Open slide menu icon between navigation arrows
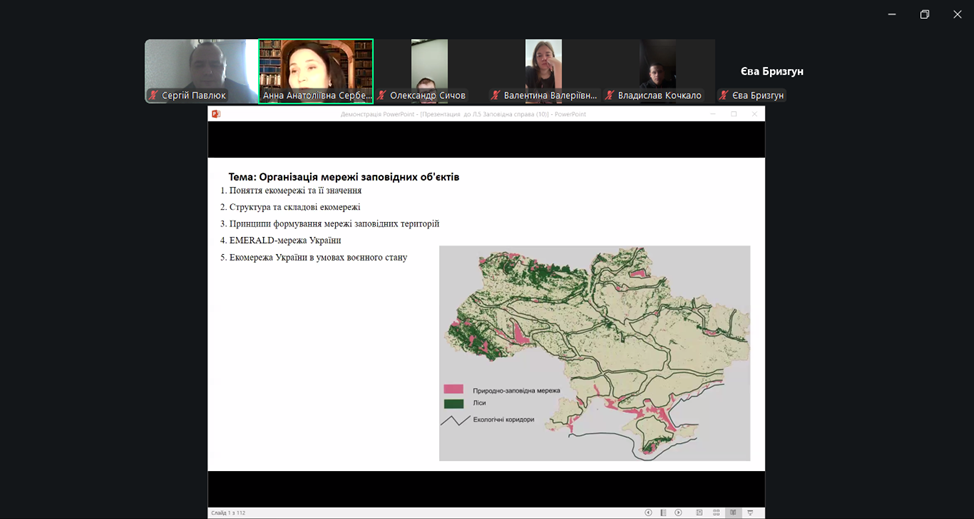974x519 pixels. [x=663, y=513]
